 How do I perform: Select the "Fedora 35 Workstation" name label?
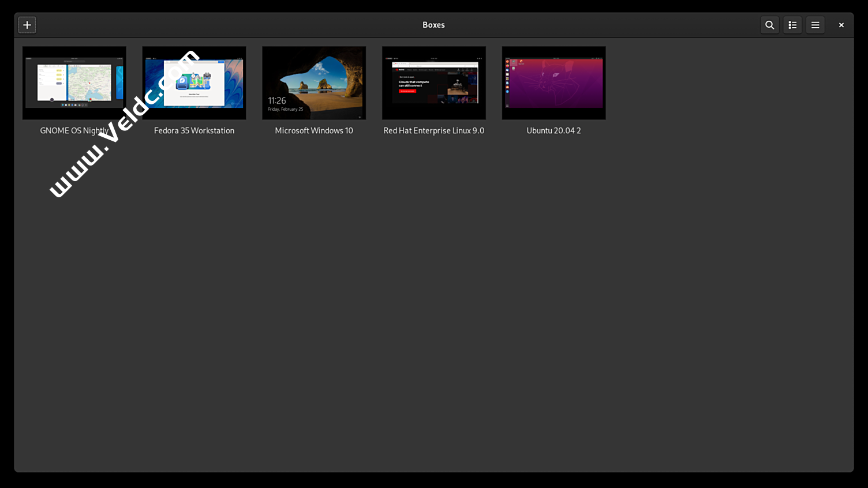coord(194,131)
